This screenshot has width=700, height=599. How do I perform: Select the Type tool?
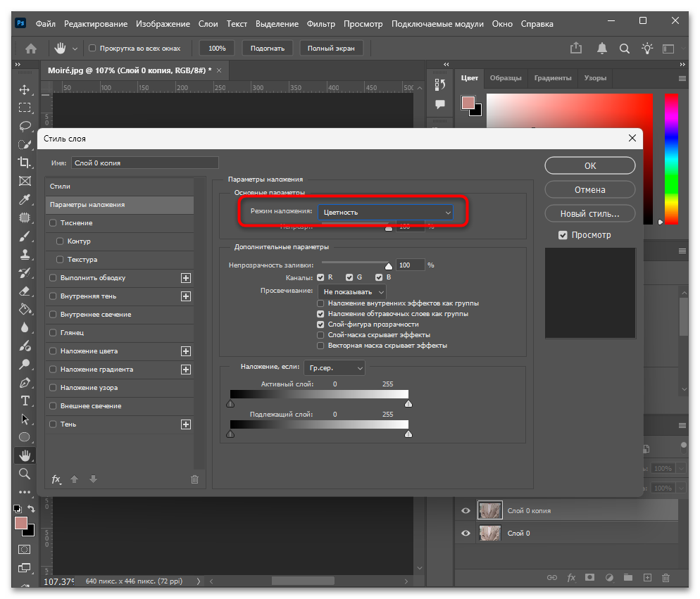25,401
